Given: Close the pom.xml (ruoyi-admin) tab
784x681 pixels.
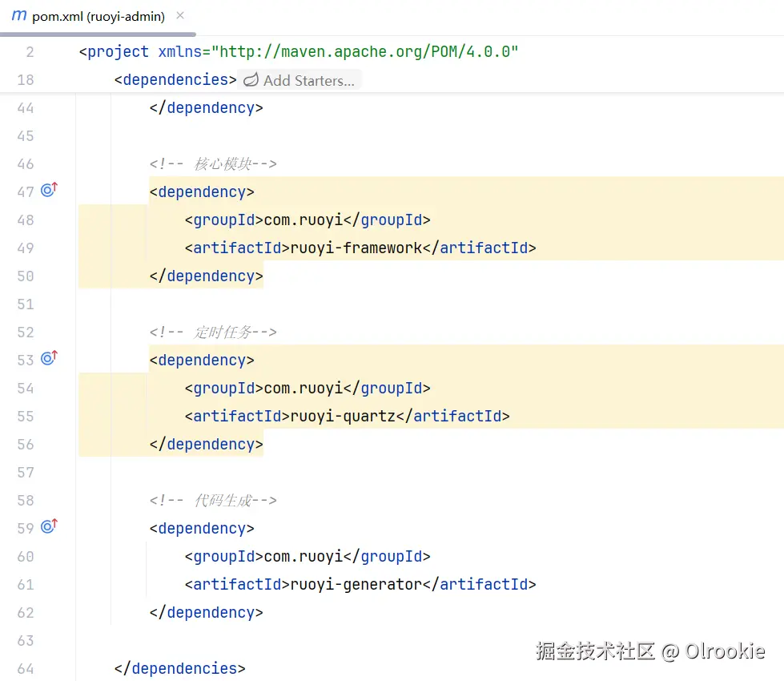Looking at the screenshot, I should 180,16.
